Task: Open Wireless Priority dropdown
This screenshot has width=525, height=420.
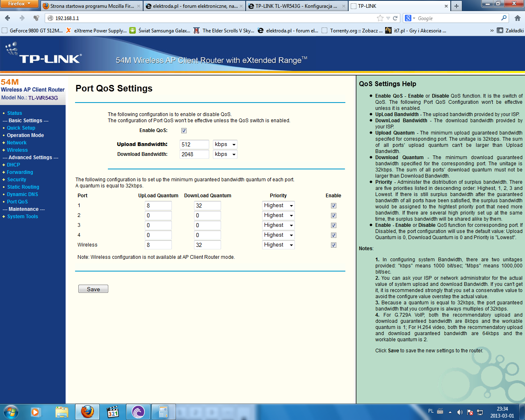Action: [278, 245]
